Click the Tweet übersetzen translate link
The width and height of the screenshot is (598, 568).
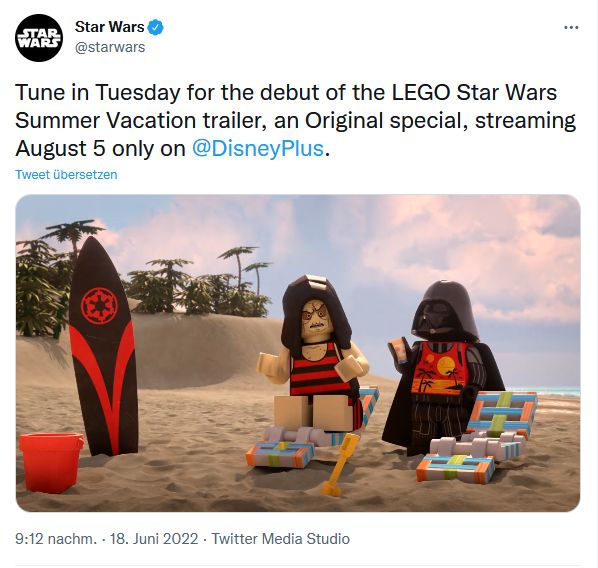(66, 174)
